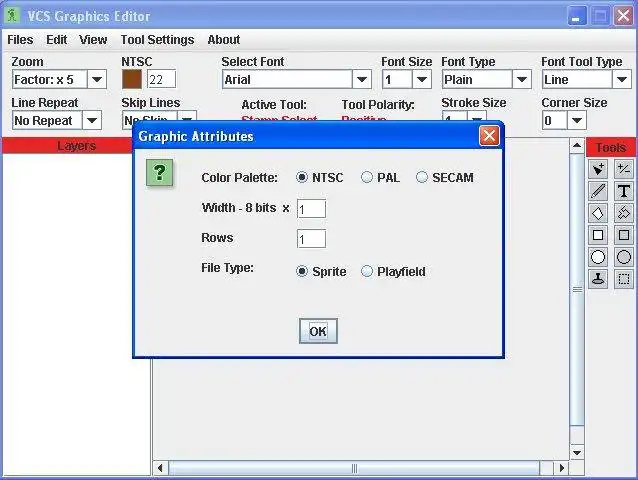Choose the filled circle tool
Image resolution: width=638 pixels, height=480 pixels.
tap(624, 257)
